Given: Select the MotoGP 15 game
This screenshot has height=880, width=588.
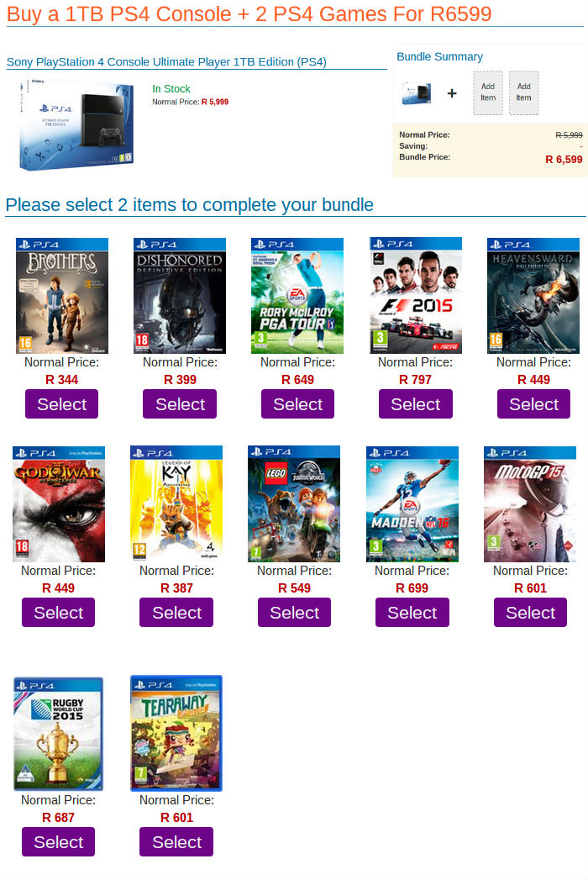Looking at the screenshot, I should pos(530,612).
